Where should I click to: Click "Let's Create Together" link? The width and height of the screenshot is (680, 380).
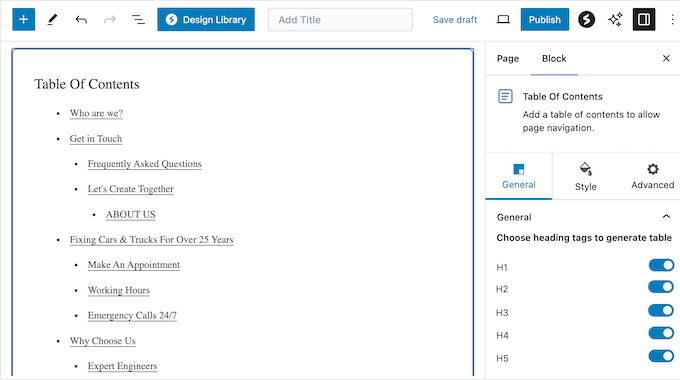click(131, 189)
